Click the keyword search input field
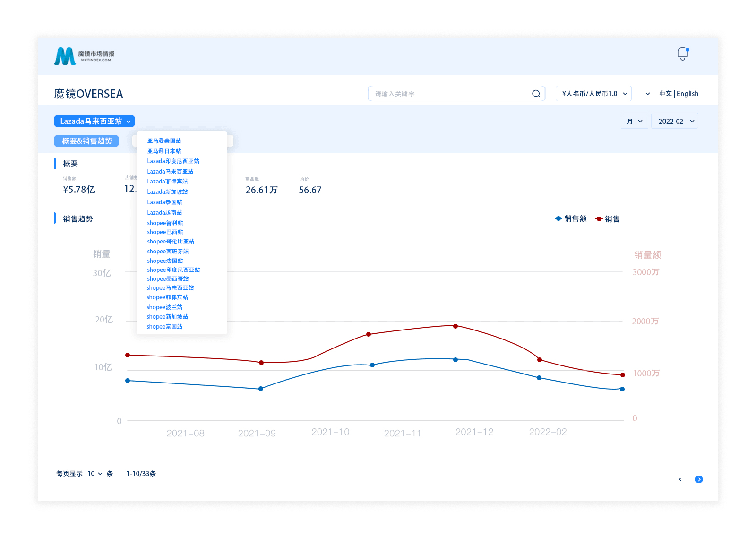Screen dimensions: 756x539 [x=449, y=94]
